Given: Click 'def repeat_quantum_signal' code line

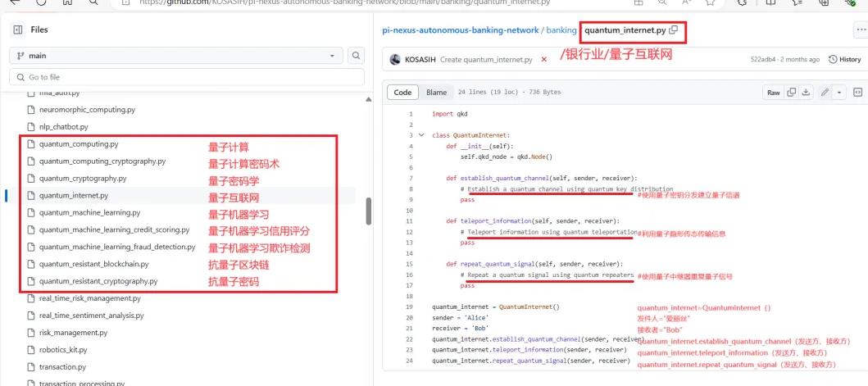Looking at the screenshot, I should 534,264.
